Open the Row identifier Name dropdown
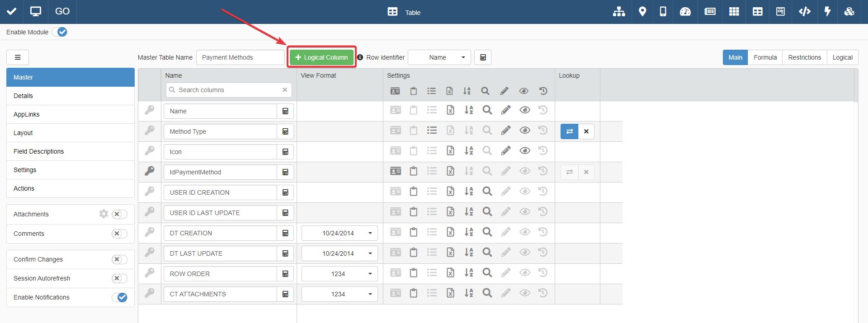 (439, 57)
